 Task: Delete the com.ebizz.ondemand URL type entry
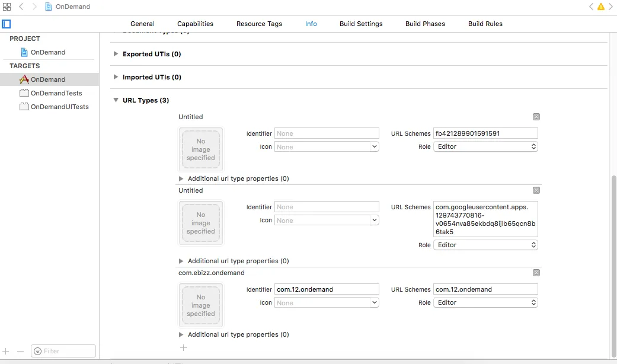[536, 273]
